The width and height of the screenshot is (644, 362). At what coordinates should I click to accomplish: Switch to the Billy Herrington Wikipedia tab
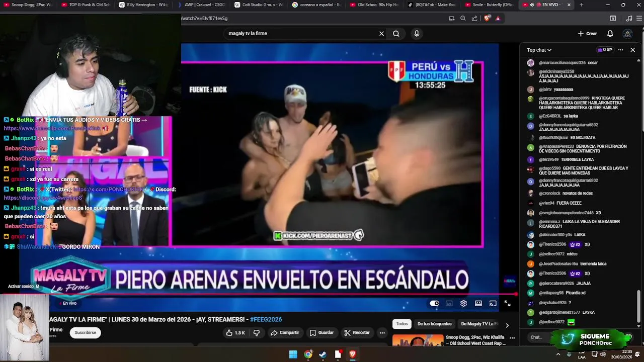[x=143, y=5]
